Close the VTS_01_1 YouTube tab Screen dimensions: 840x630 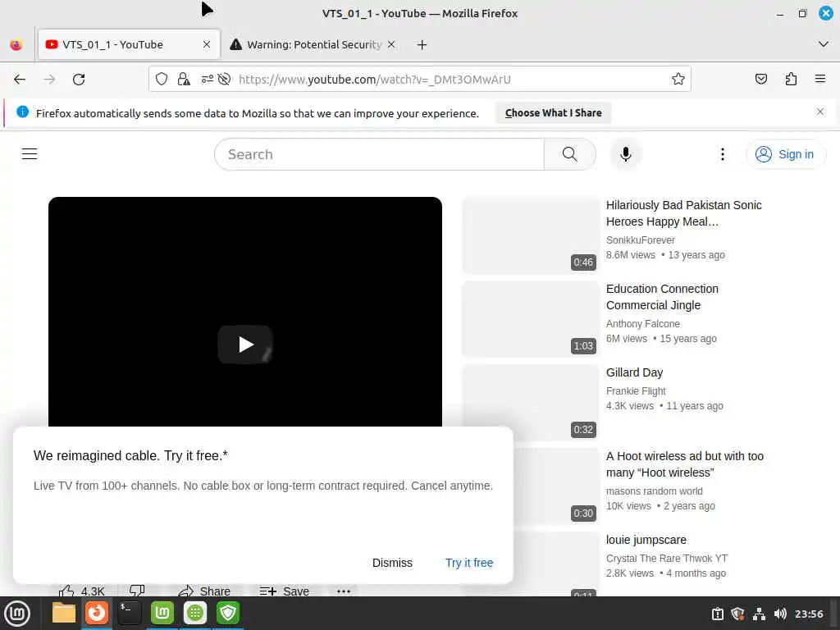tap(207, 44)
